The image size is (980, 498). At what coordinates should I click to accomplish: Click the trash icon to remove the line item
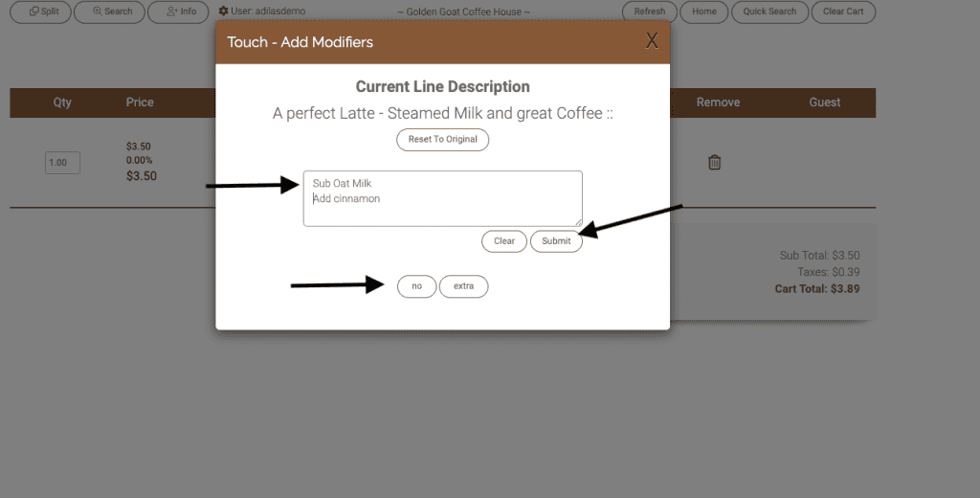coord(714,163)
